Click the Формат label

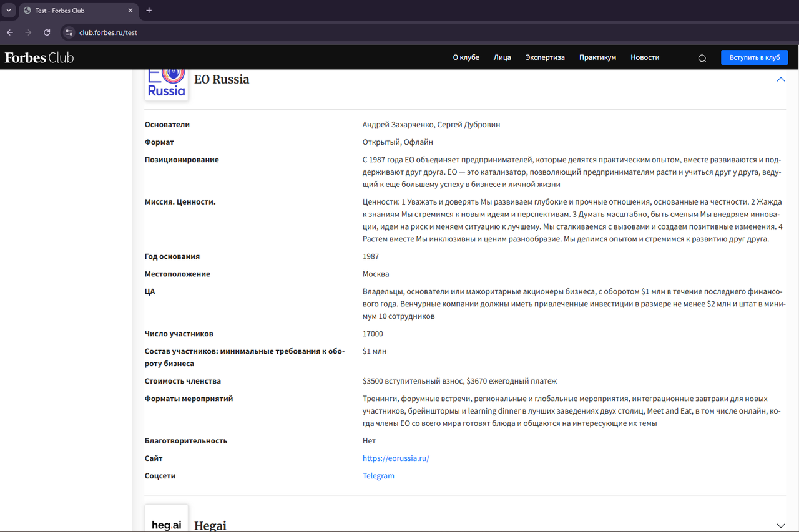pyautogui.click(x=159, y=142)
